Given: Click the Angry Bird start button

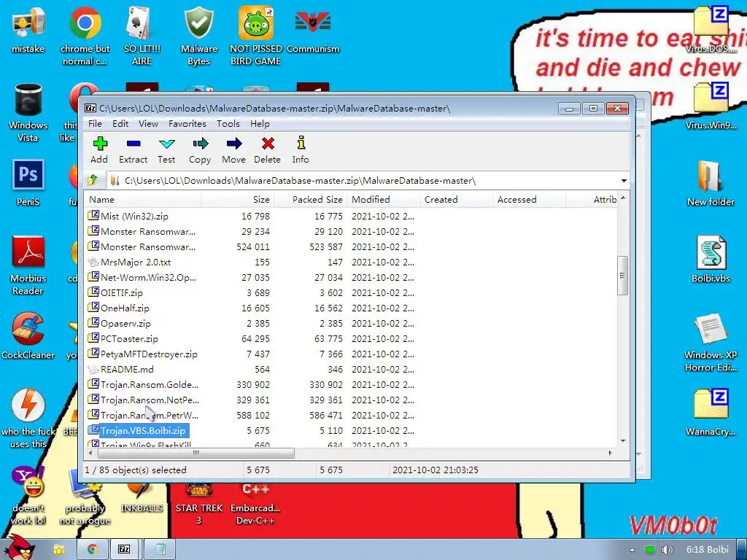Looking at the screenshot, I should [19, 548].
